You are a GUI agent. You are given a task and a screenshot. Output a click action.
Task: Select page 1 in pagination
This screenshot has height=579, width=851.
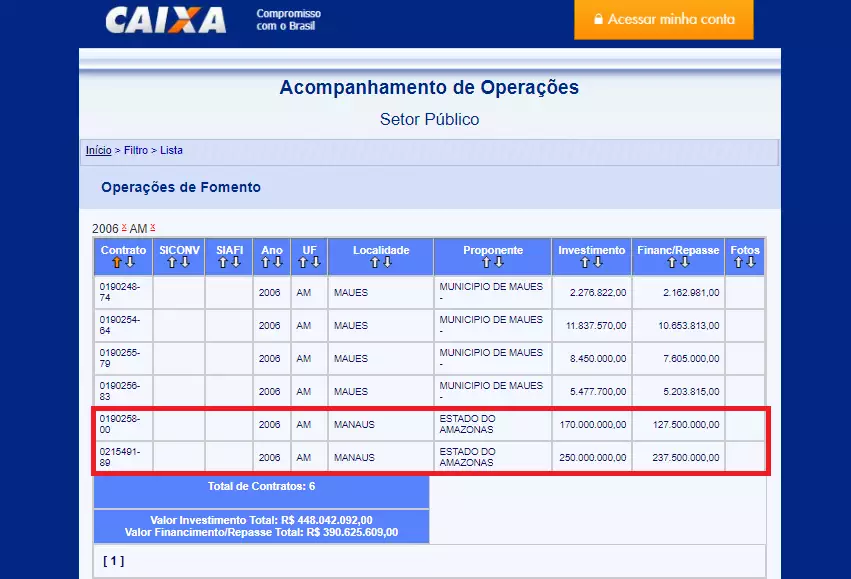pyautogui.click(x=113, y=561)
